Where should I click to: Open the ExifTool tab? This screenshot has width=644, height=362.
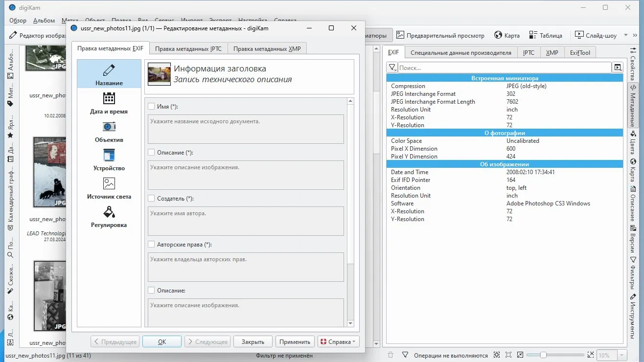pos(580,53)
